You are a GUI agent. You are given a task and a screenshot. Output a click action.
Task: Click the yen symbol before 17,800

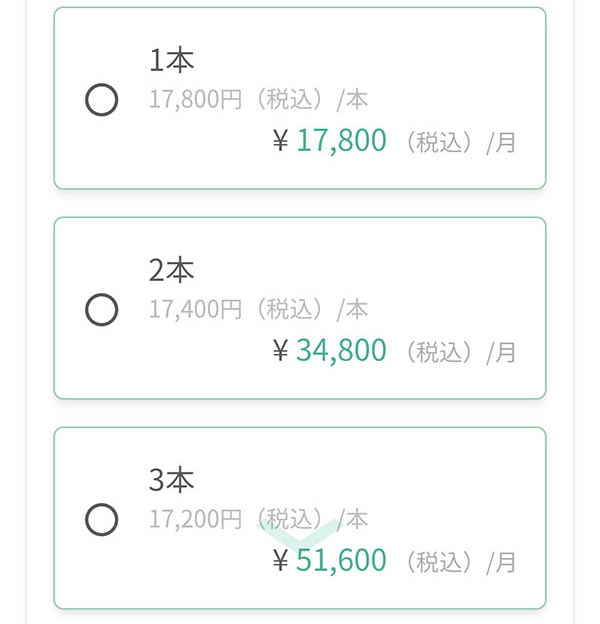pyautogui.click(x=281, y=141)
